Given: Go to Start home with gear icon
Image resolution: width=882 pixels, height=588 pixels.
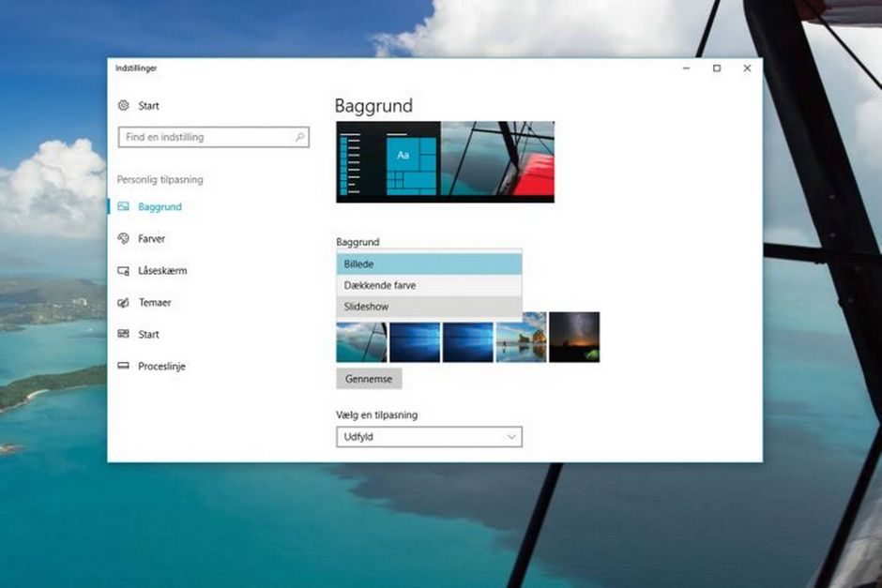Looking at the screenshot, I should (148, 106).
